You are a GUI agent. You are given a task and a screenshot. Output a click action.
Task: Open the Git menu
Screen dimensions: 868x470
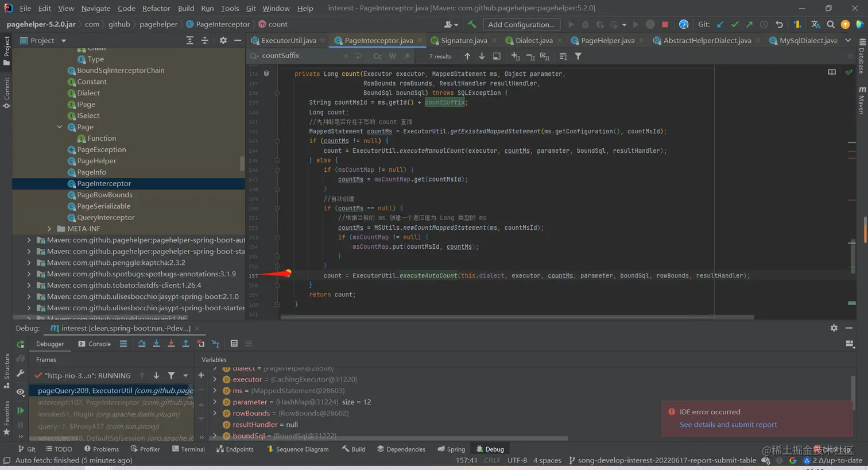(x=251, y=8)
